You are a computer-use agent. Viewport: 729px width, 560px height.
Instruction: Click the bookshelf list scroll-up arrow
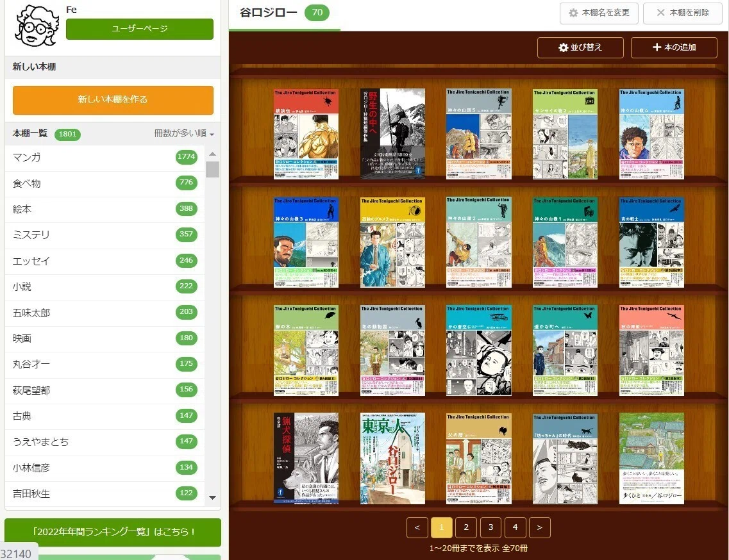point(212,154)
